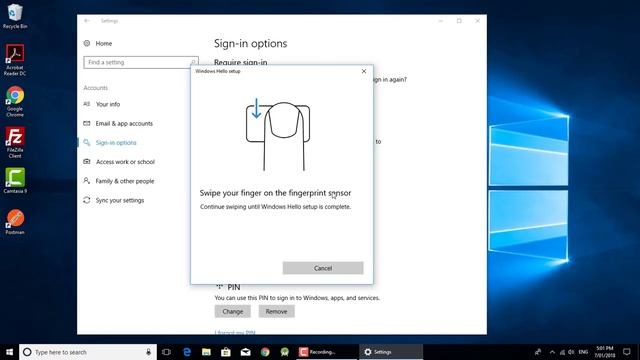Open Acrobat Reader DC desktop shortcut

pos(15,60)
